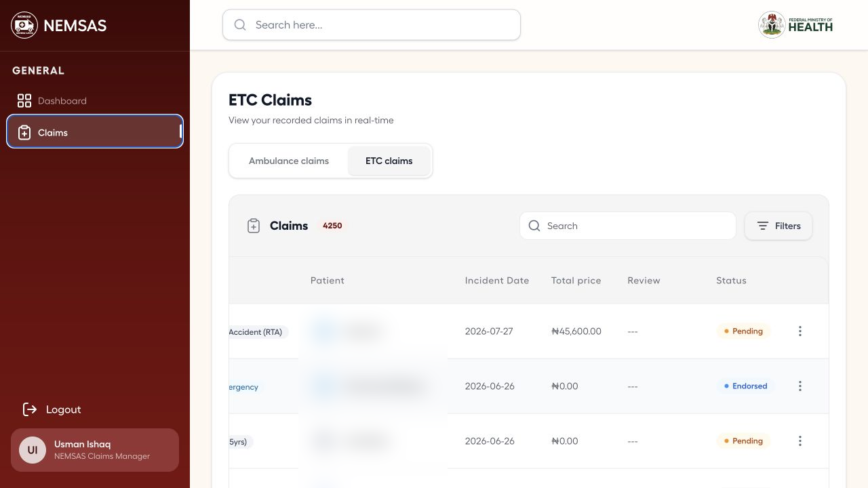Click the NEMSAS ambulance logo icon
Screen dimensions: 868x488
click(24, 25)
